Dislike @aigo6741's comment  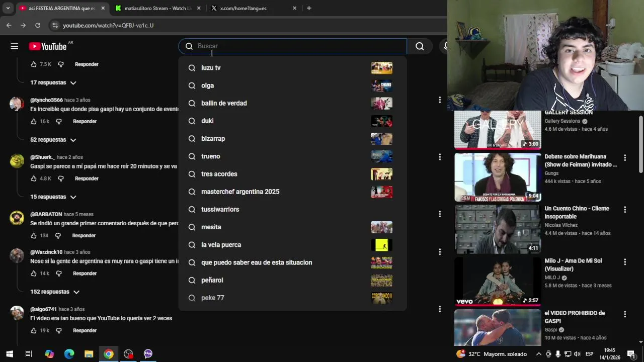59,330
